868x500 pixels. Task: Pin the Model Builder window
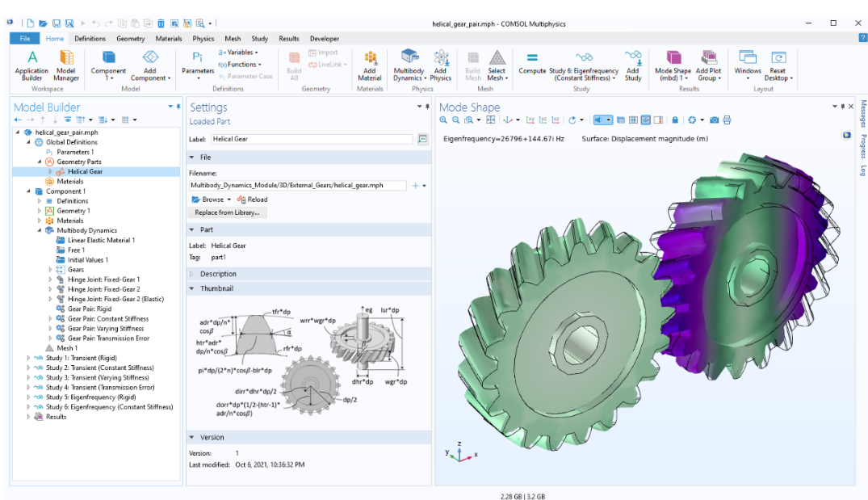pyautogui.click(x=178, y=107)
